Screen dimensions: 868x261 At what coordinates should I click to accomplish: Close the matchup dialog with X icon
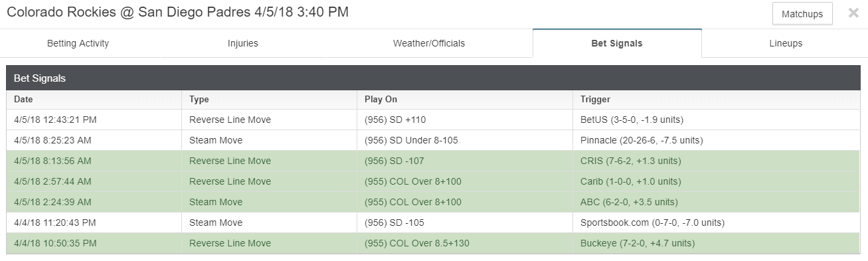pyautogui.click(x=853, y=13)
